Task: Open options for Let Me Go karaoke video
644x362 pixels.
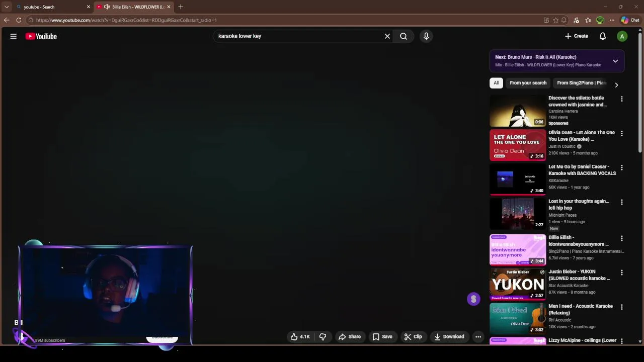Action: (x=622, y=167)
